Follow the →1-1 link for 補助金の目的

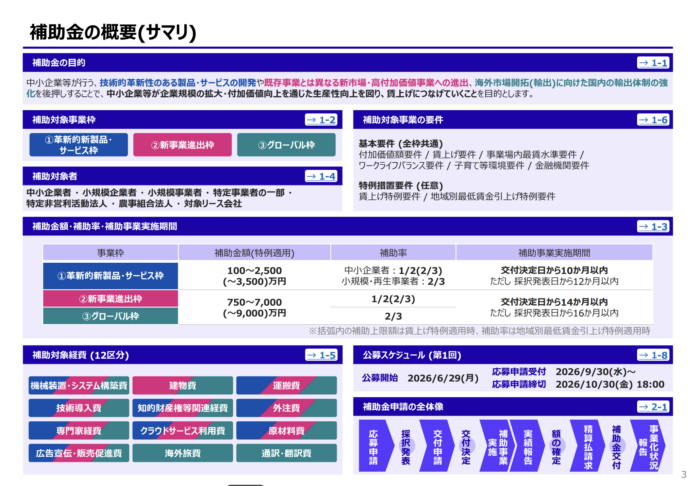653,63
